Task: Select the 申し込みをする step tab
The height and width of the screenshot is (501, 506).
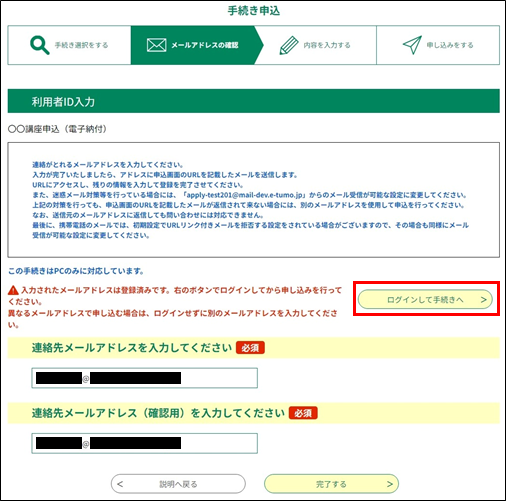Action: click(x=438, y=45)
